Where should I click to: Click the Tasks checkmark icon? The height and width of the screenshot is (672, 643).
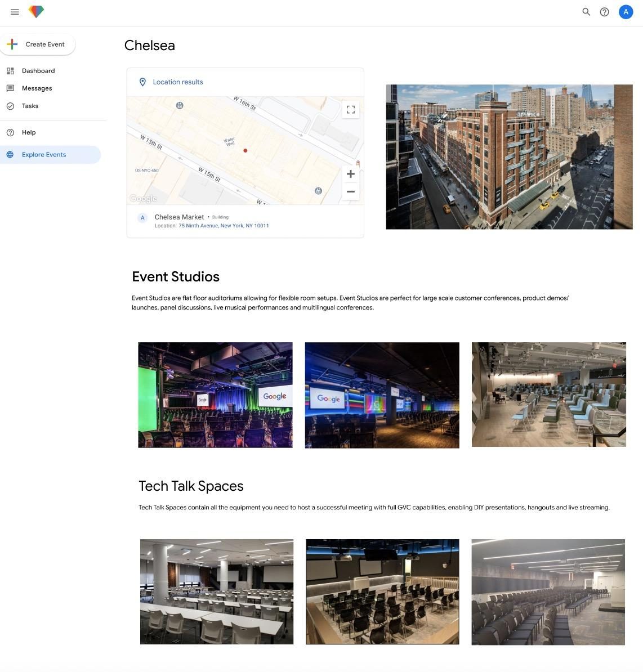click(11, 106)
